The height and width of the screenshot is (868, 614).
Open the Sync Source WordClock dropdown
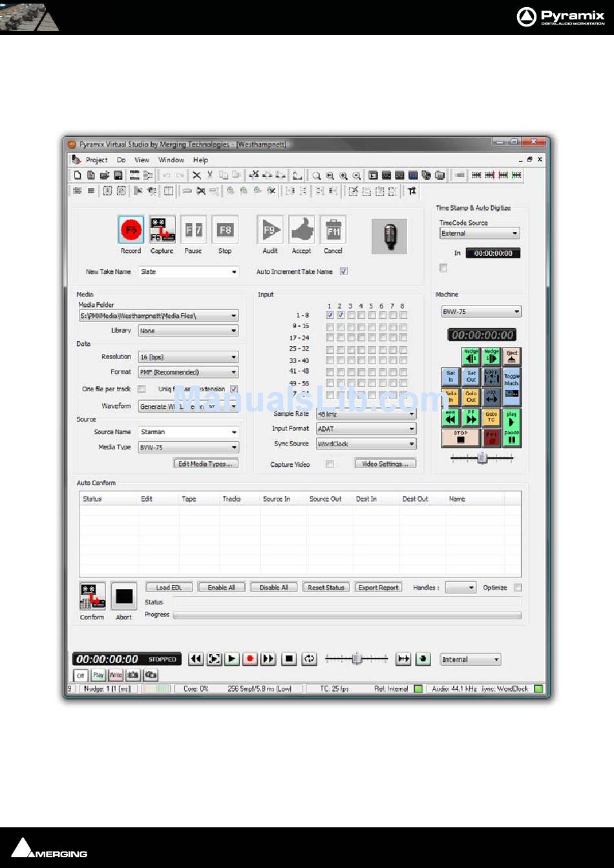366,444
